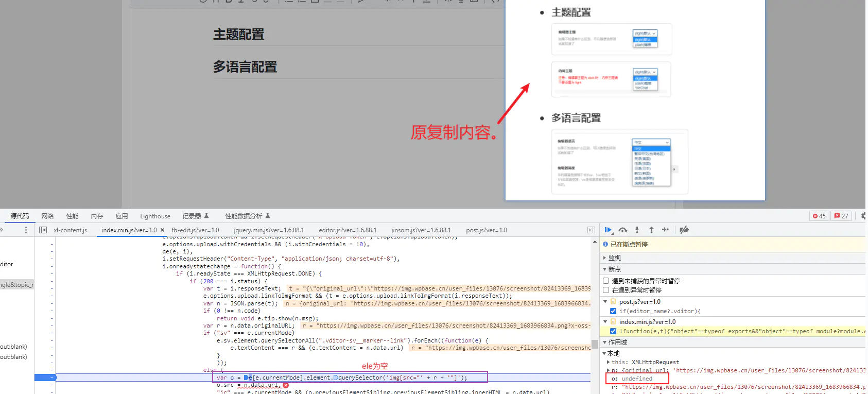Switch to the 性能 (Performance) panel tab
868x394 pixels.
[x=72, y=216]
